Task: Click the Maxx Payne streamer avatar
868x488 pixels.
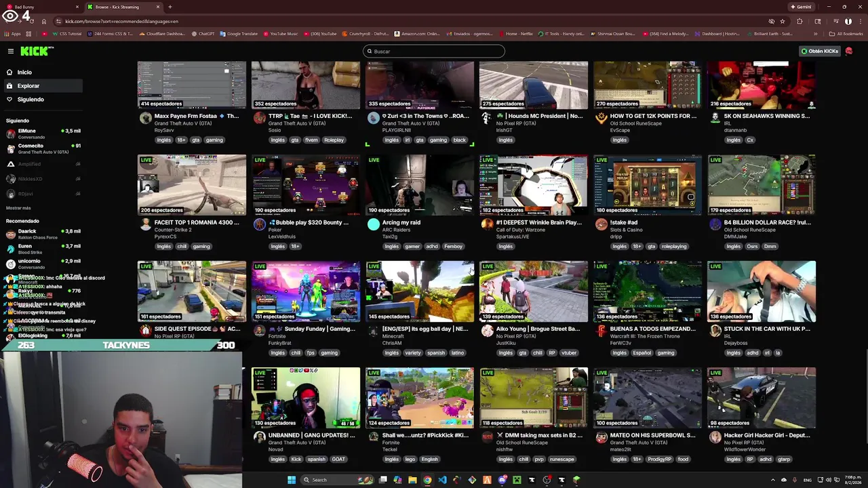Action: click(146, 119)
